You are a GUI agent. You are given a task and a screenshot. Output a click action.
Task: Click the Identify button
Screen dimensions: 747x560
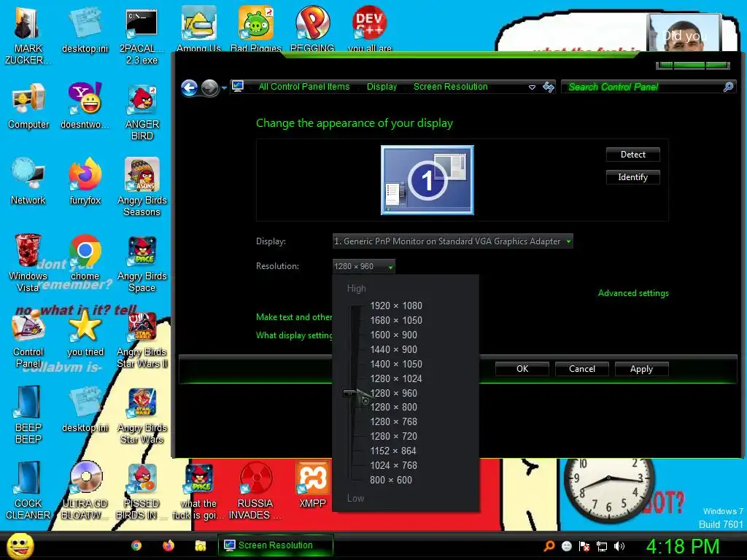pos(632,177)
